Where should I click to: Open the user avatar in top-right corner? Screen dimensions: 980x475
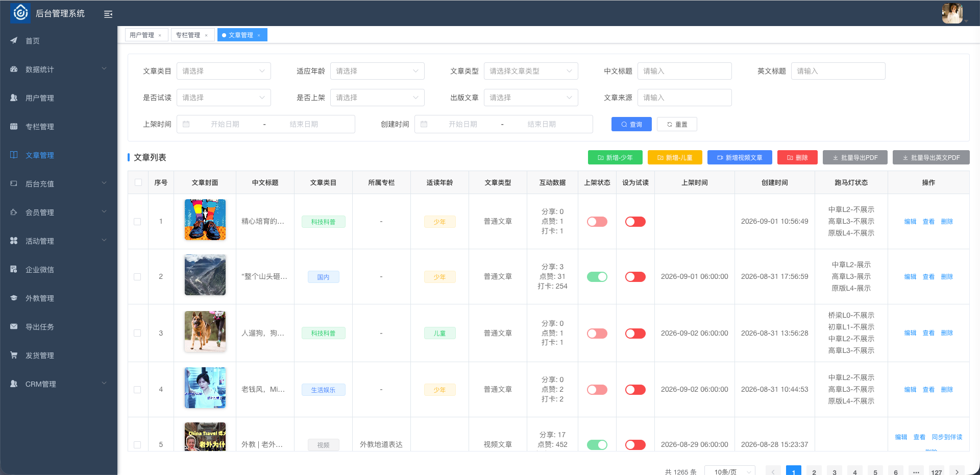pyautogui.click(x=952, y=13)
